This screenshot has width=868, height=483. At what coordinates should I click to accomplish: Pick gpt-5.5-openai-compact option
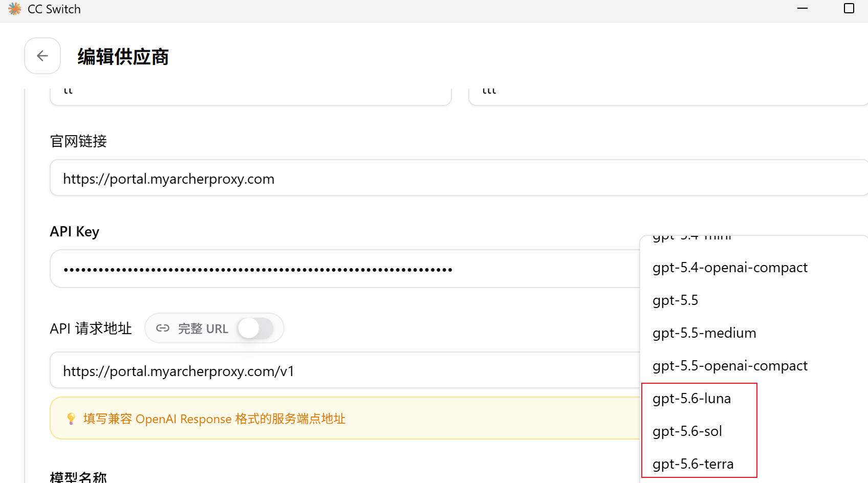pyautogui.click(x=730, y=366)
